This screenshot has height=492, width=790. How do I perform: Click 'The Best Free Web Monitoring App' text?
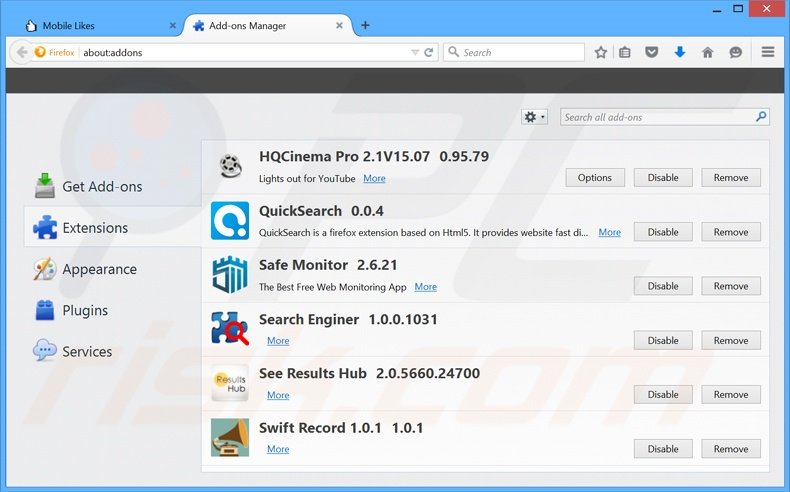pyautogui.click(x=333, y=287)
